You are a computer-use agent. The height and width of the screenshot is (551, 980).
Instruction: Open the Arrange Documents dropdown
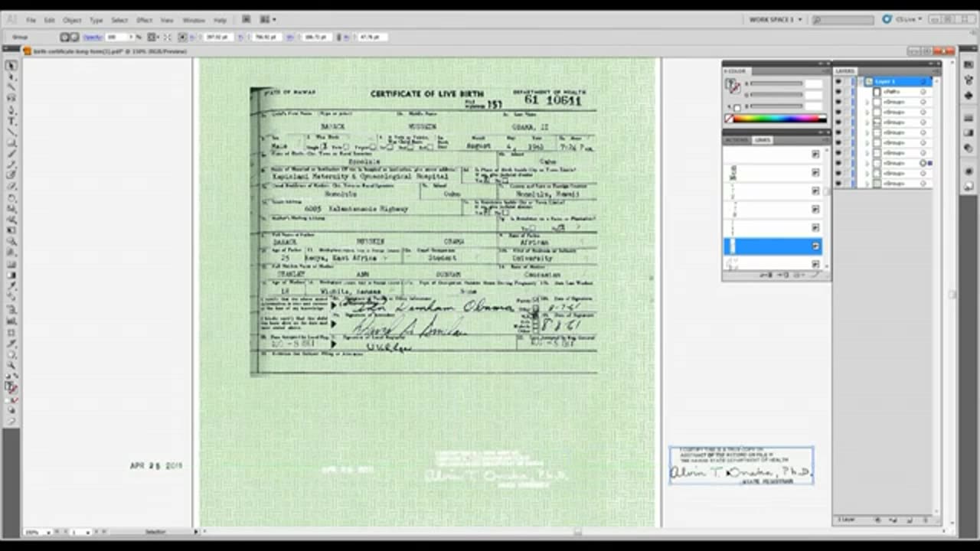click(x=267, y=19)
